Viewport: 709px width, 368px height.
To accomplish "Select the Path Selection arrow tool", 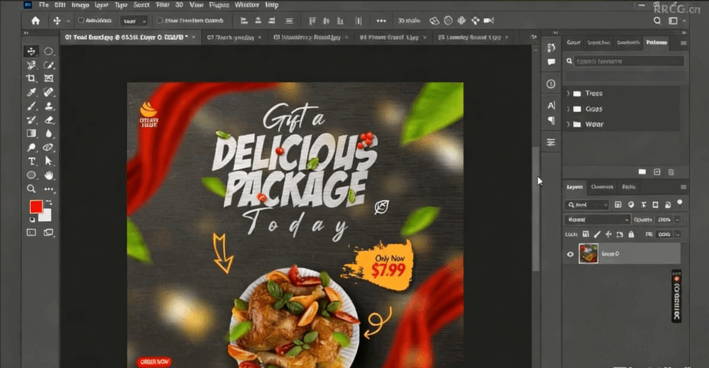I will pos(48,161).
